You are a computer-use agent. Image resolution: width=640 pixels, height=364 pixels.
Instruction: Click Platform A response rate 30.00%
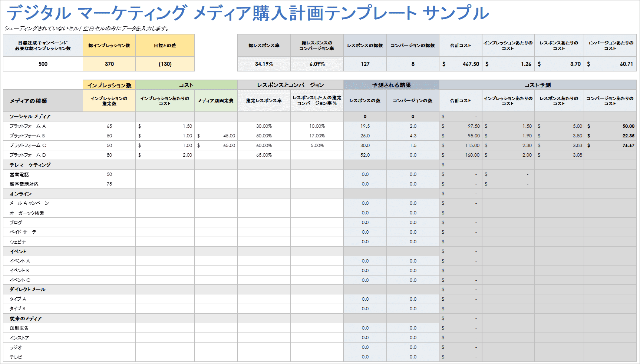click(x=264, y=126)
